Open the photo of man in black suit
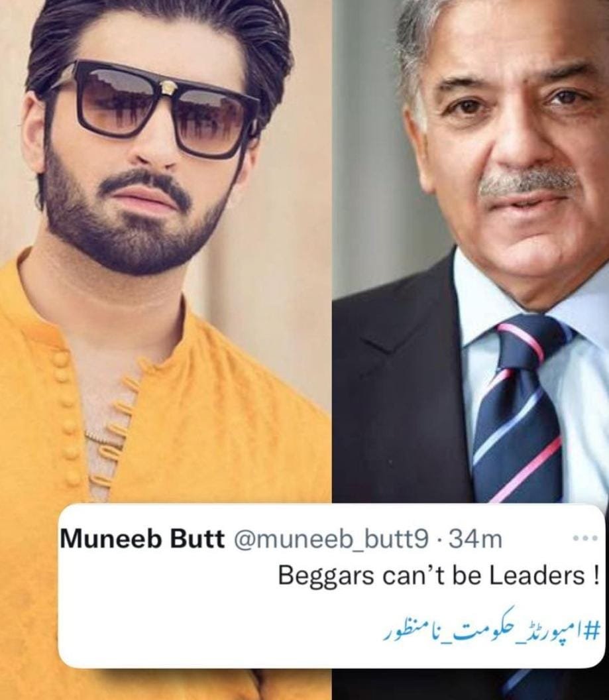The width and height of the screenshot is (609, 700). (471, 251)
